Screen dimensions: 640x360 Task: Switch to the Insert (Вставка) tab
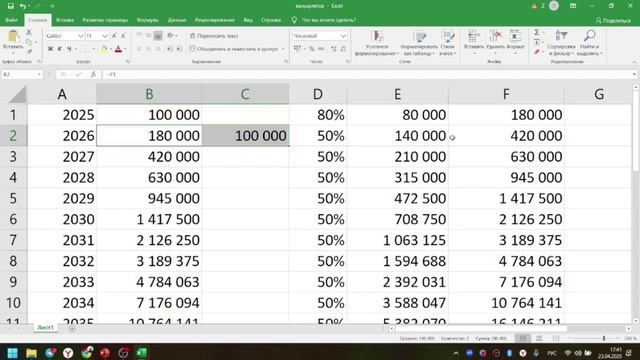point(65,20)
